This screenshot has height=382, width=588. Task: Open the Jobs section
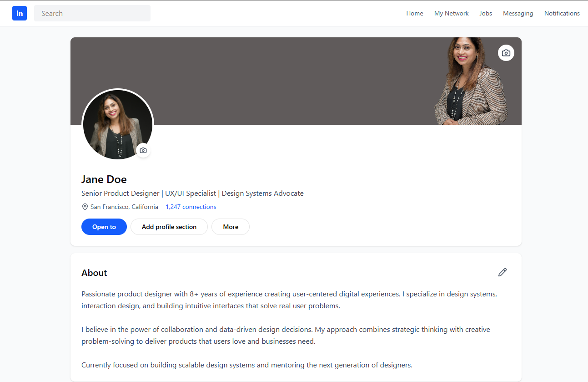[485, 13]
